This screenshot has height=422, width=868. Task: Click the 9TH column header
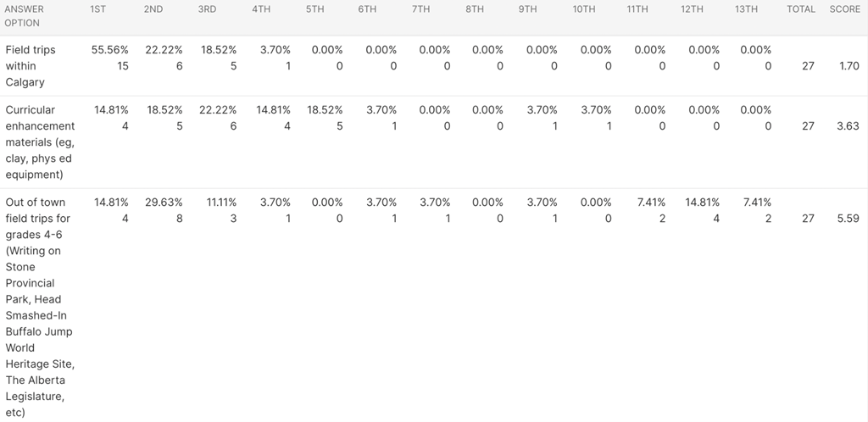528,9
